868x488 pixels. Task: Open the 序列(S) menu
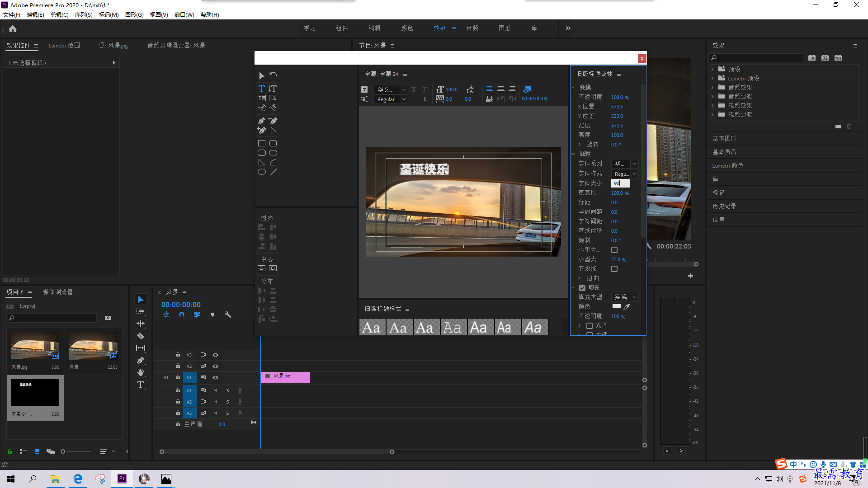click(84, 15)
